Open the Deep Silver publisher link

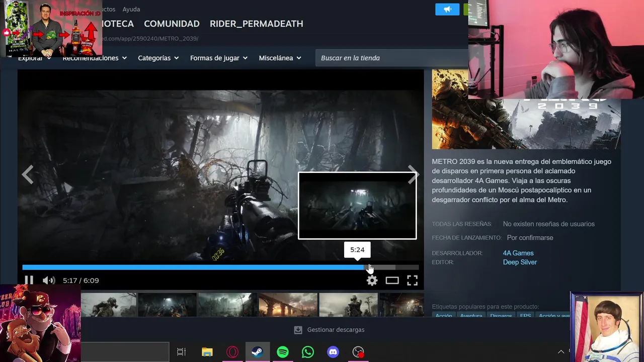click(x=520, y=262)
